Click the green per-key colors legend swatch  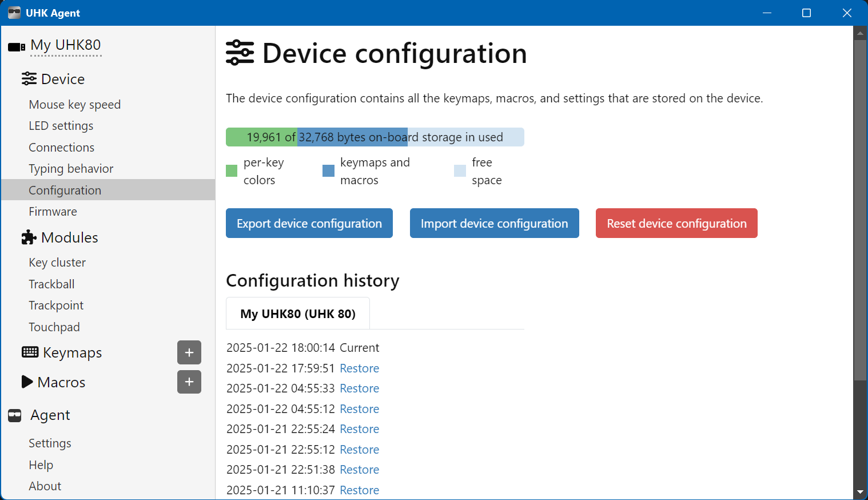[232, 170]
